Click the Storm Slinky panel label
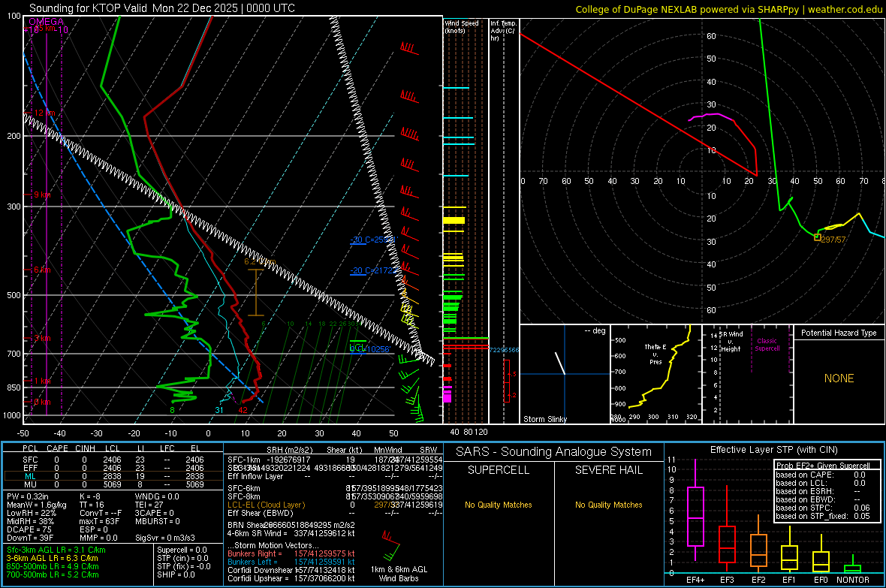This screenshot has width=886, height=588. pos(544,419)
